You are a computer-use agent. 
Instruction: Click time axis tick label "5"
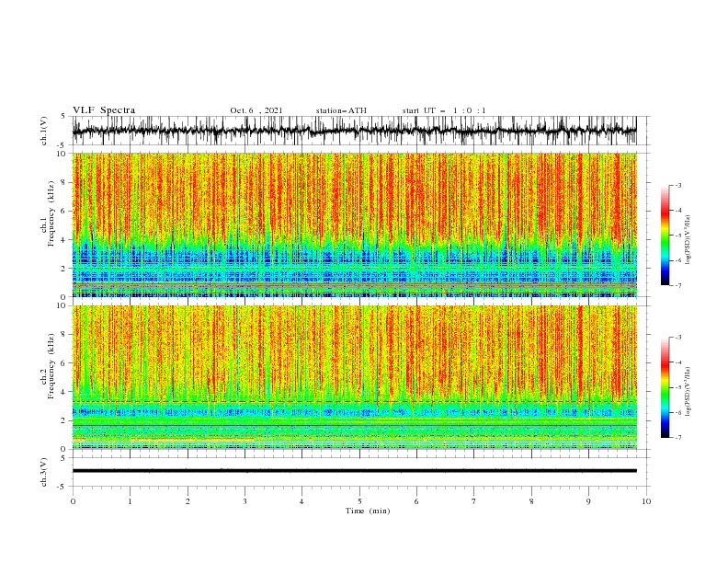tap(359, 501)
